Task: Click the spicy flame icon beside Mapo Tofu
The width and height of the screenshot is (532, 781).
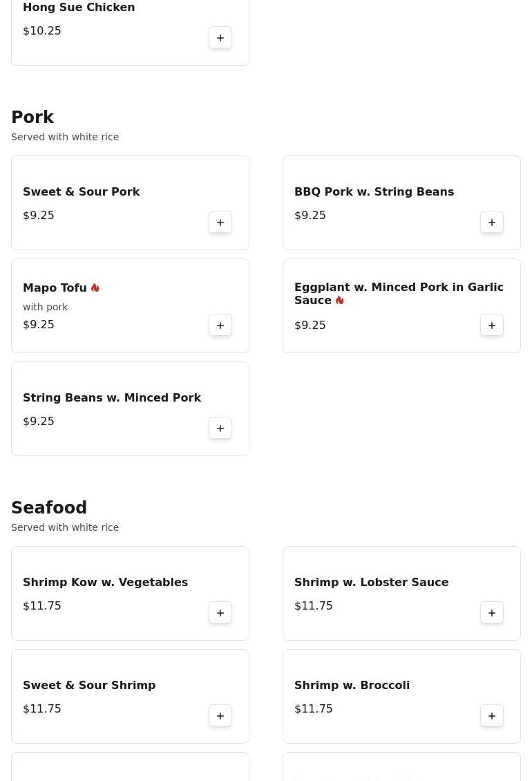Action: pyautogui.click(x=95, y=288)
